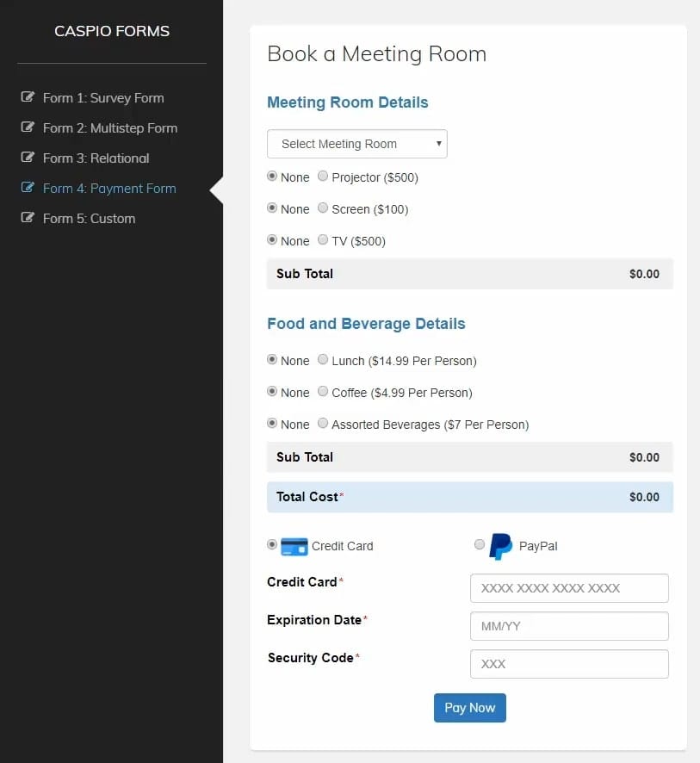Open the Select Meeting Room dropdown
700x763 pixels.
click(x=357, y=144)
